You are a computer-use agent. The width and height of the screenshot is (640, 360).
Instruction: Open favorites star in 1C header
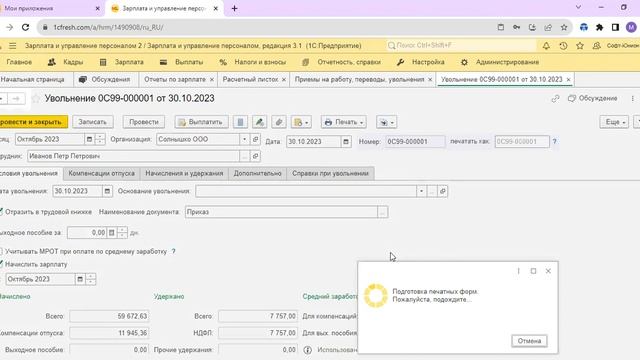click(x=580, y=46)
